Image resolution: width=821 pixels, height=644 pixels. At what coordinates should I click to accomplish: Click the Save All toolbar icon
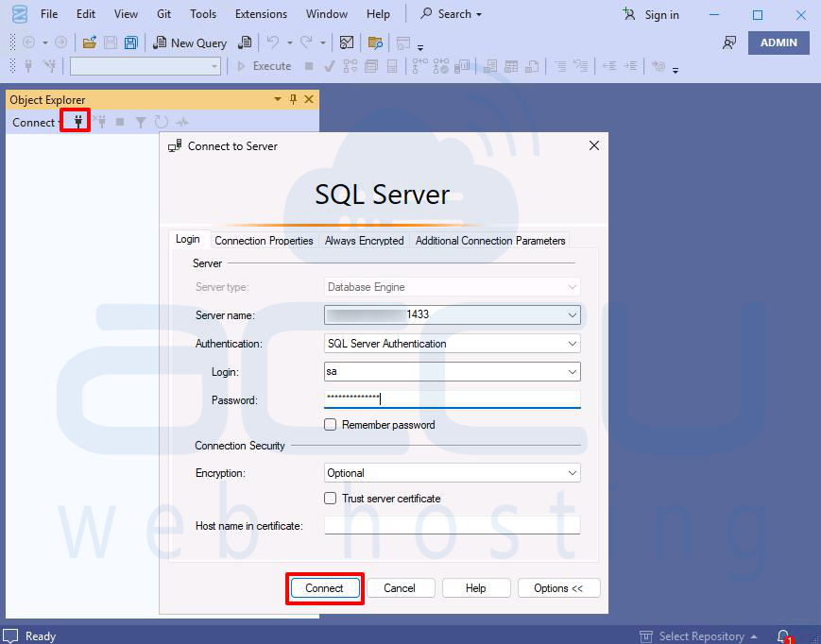129,42
